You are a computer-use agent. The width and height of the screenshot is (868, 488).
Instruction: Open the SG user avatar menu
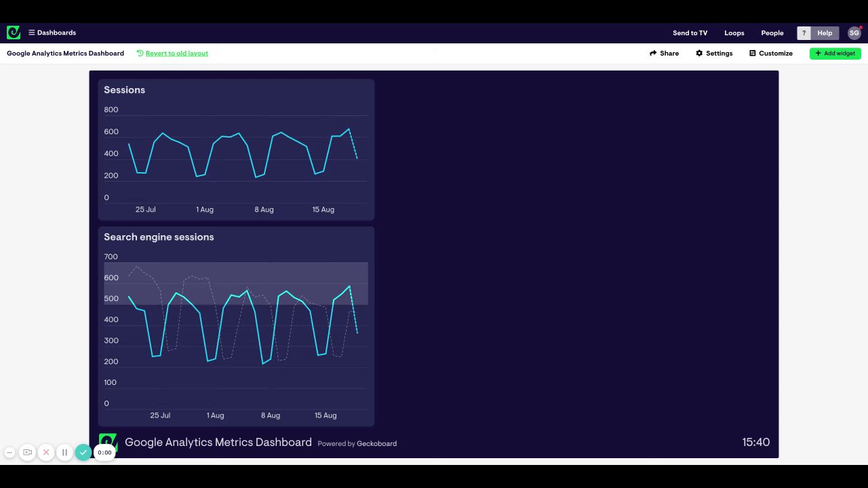tap(854, 33)
